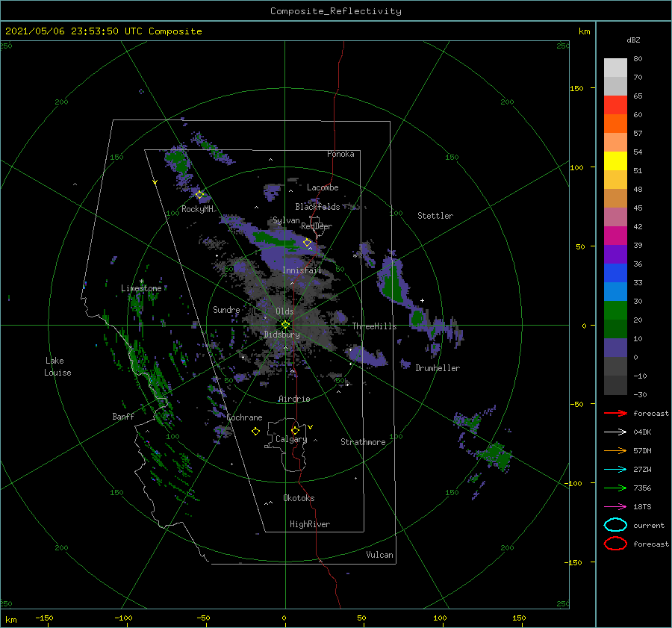Click the Airdrie town label
672x628 pixels.
pos(294,399)
